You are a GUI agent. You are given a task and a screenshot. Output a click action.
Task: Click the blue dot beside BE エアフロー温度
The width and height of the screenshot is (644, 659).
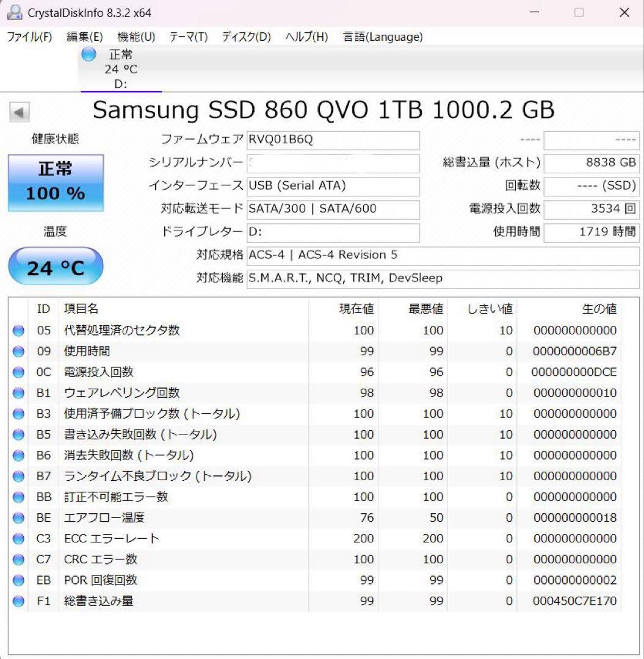[18, 517]
